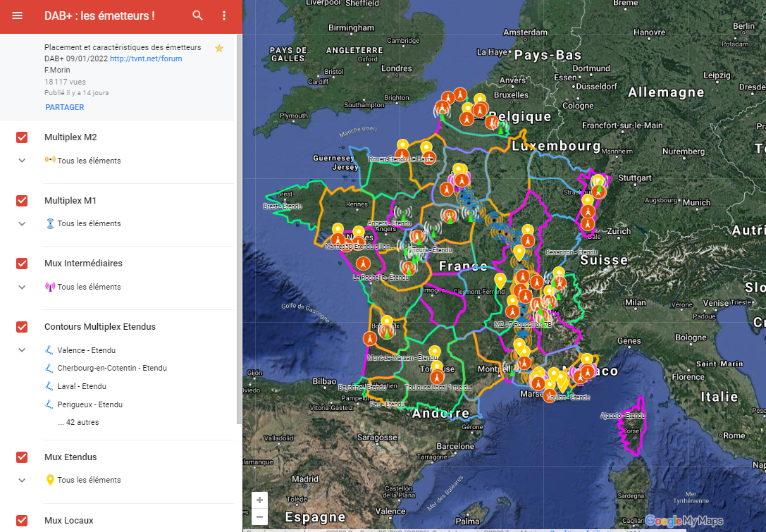
Task: Click the Google My Maps logo
Action: [x=684, y=521]
